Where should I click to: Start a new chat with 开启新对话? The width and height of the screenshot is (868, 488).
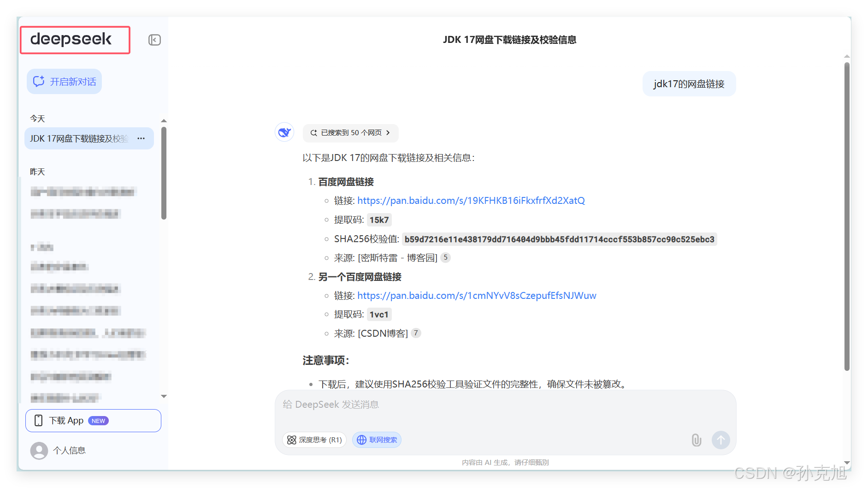click(x=65, y=82)
